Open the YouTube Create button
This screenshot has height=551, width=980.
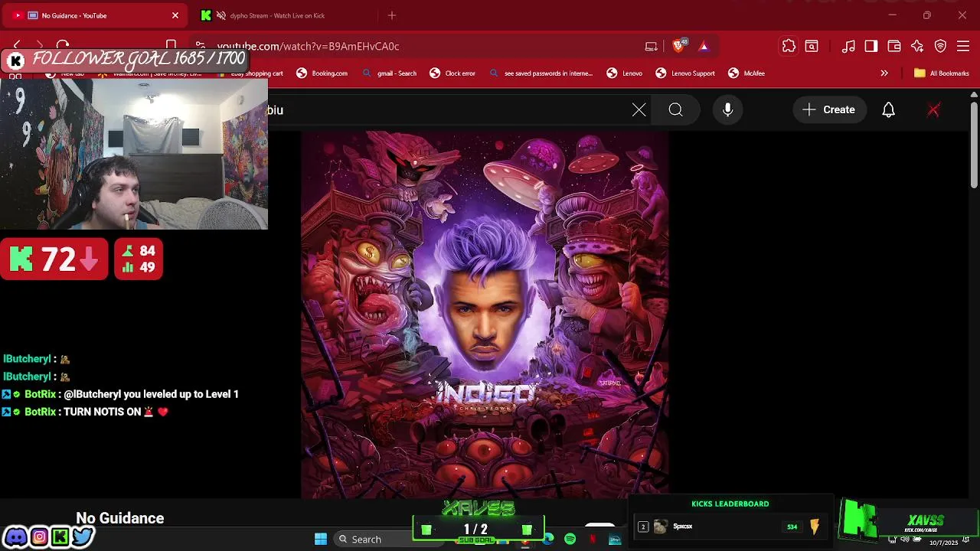coord(829,110)
